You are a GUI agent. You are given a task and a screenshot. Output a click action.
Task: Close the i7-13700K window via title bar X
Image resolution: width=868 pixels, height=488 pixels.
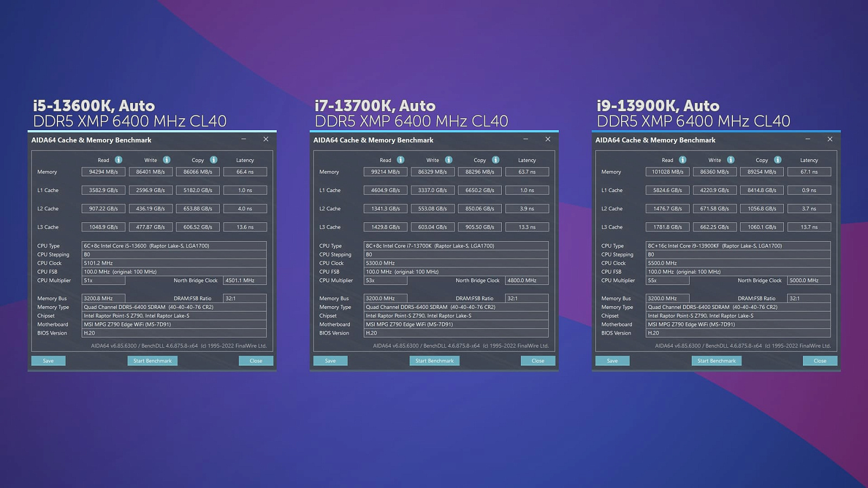(548, 139)
